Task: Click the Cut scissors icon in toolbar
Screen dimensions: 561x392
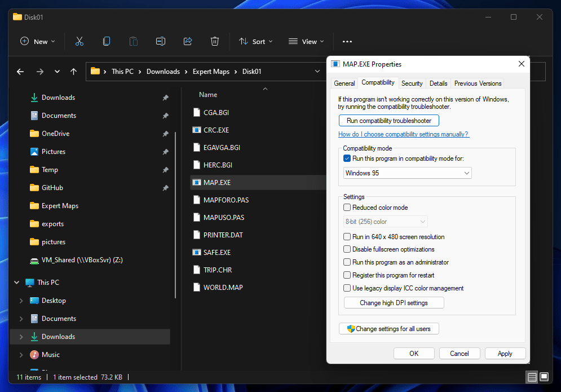Action: [79, 41]
